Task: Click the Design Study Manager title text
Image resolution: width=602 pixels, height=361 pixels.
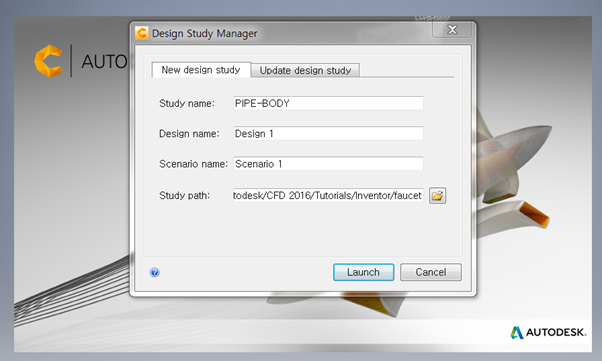Action: [205, 33]
